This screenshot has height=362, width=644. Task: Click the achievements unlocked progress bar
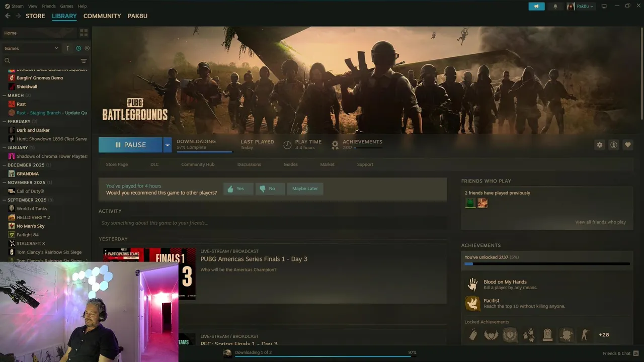547,263
